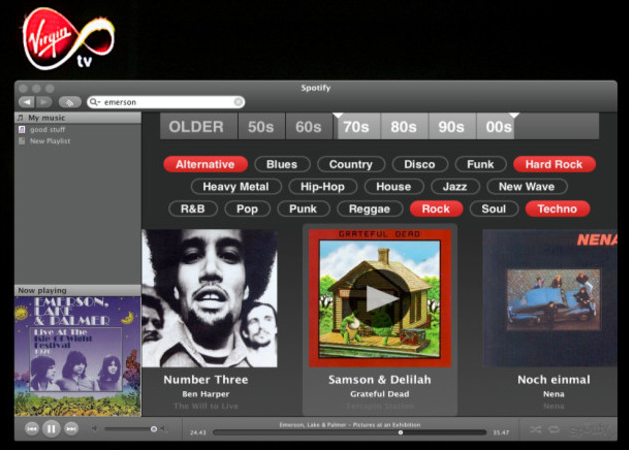Play Samson & Delilah via play overlay
The height and width of the screenshot is (450, 629).
tap(379, 298)
